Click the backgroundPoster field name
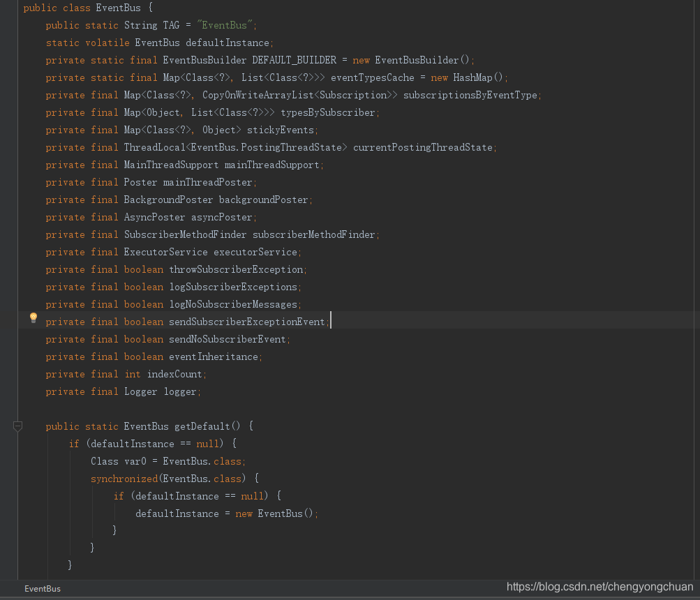700x600 pixels. coord(263,199)
